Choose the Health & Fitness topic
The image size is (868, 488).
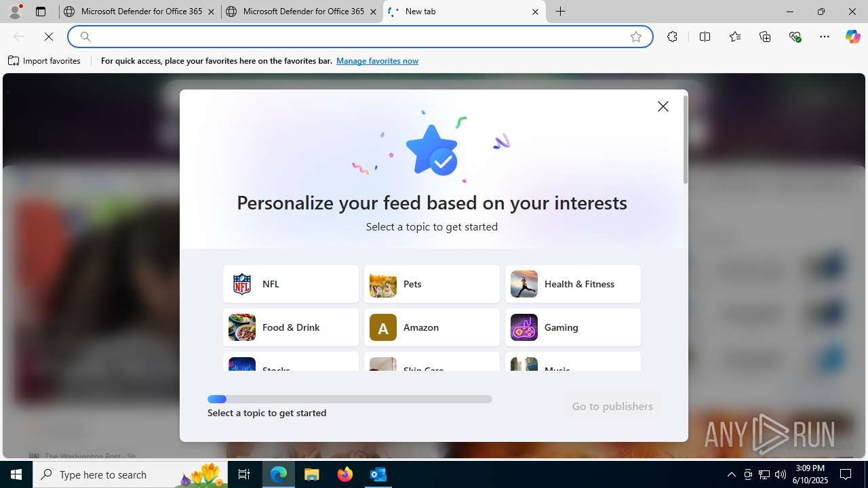573,284
